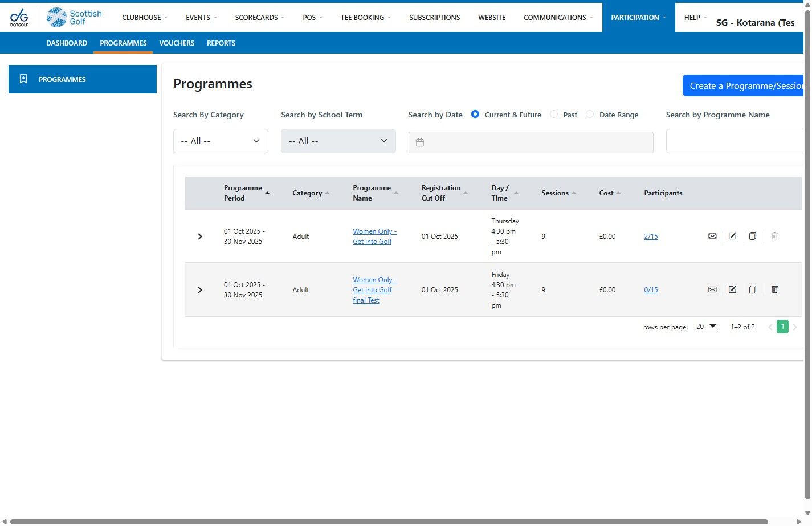
Task: Go to next page arrow
Action: click(795, 327)
